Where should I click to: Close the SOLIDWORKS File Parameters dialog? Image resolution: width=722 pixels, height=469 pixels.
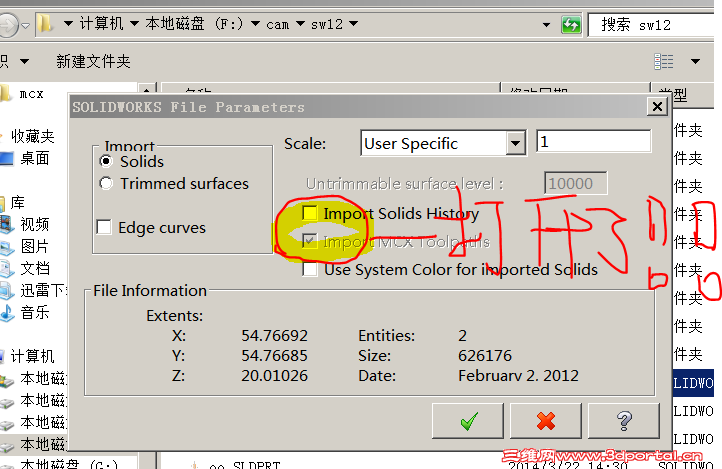pyautogui.click(x=658, y=107)
